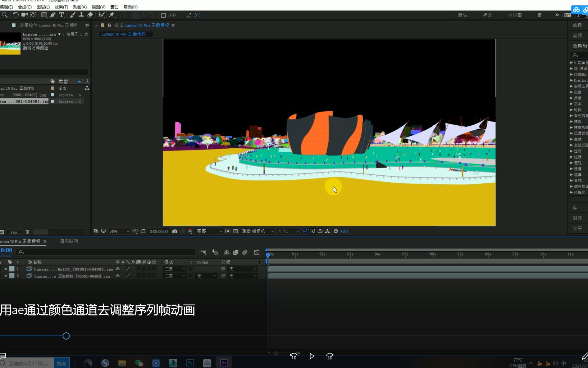The image size is (588, 368).
Task: Select the Roto Brush tool
Action: pos(101,15)
